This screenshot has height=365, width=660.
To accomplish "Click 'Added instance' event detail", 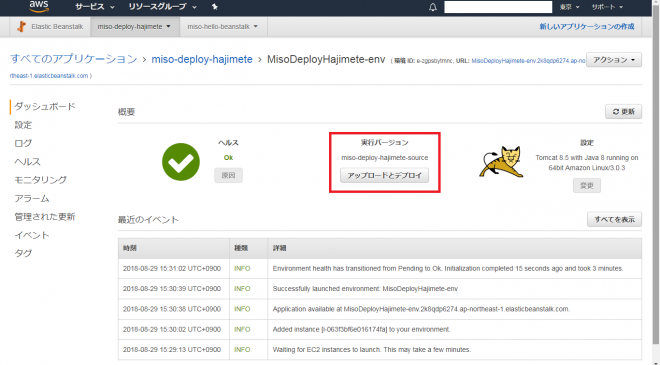I will (x=361, y=329).
